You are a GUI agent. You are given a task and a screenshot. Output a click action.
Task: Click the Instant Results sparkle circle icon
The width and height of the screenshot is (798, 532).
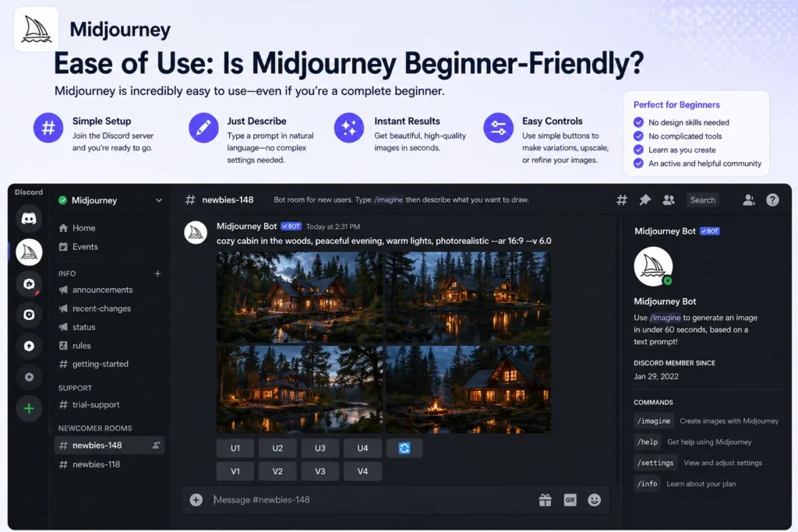(x=349, y=128)
